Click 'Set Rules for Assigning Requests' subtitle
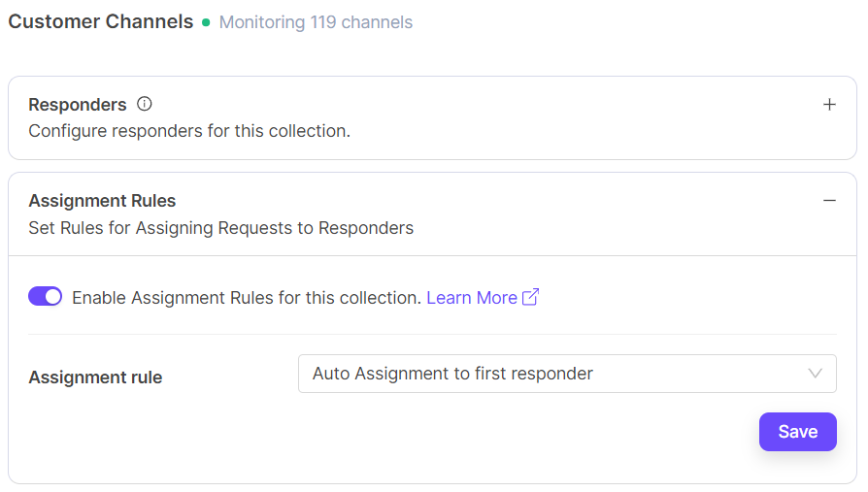Screen dimensions: 868x492 tap(220, 228)
